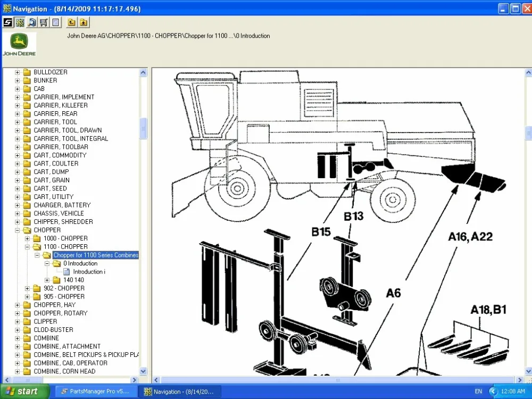Expand the 1000 - CHOPPER node
Screen dimensions: 532x399
pyautogui.click(x=27, y=238)
